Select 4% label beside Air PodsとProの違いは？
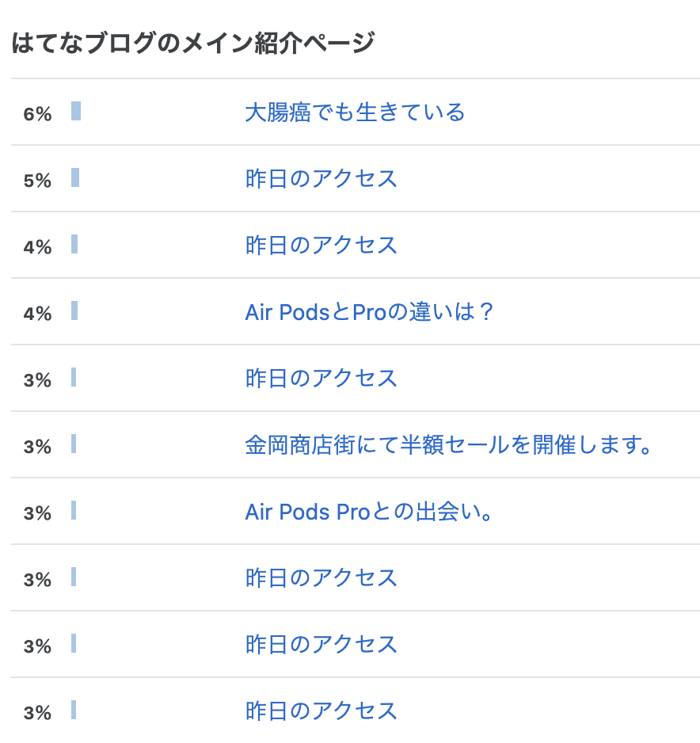 coord(37,313)
